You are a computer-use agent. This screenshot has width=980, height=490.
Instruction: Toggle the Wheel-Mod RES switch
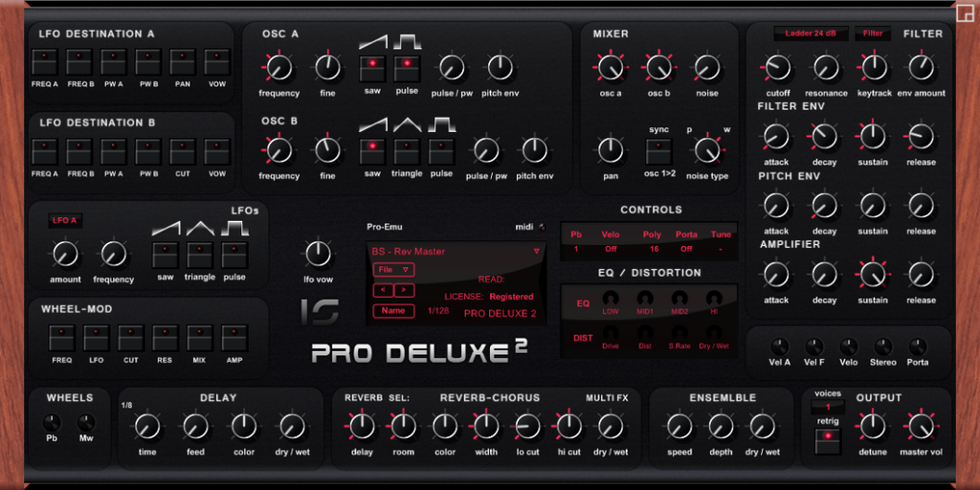click(166, 338)
